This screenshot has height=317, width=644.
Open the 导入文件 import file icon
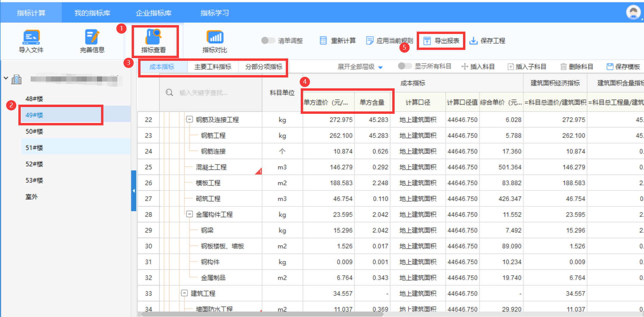click(31, 37)
